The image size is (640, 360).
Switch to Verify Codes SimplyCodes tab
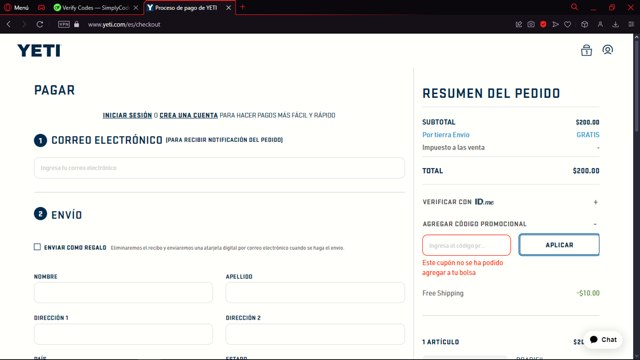(96, 8)
